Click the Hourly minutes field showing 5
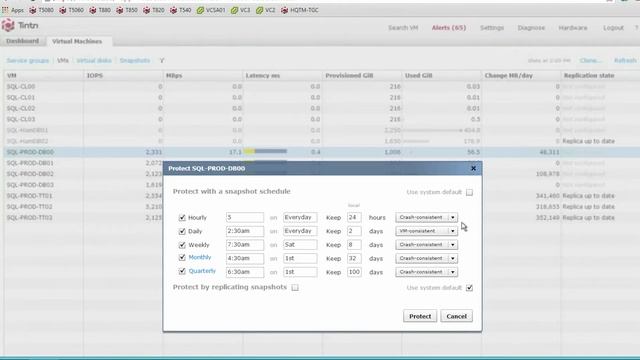Screen dimensions: 640x360 244,218
